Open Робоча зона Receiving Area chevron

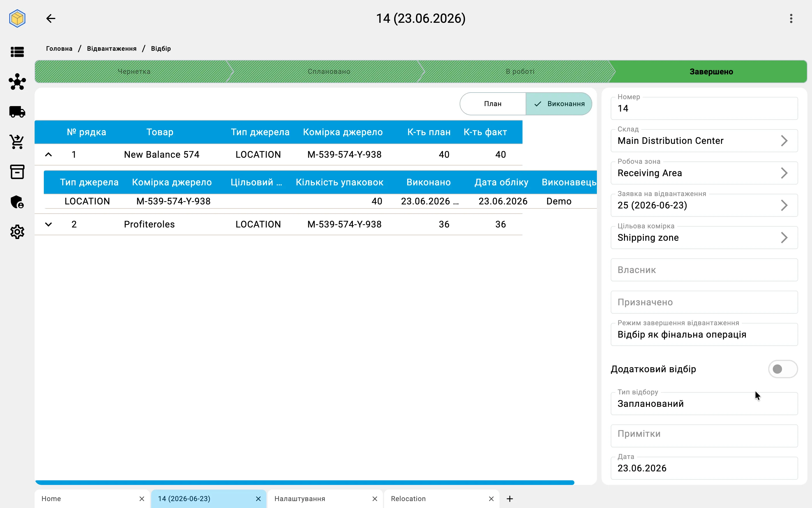(x=784, y=173)
